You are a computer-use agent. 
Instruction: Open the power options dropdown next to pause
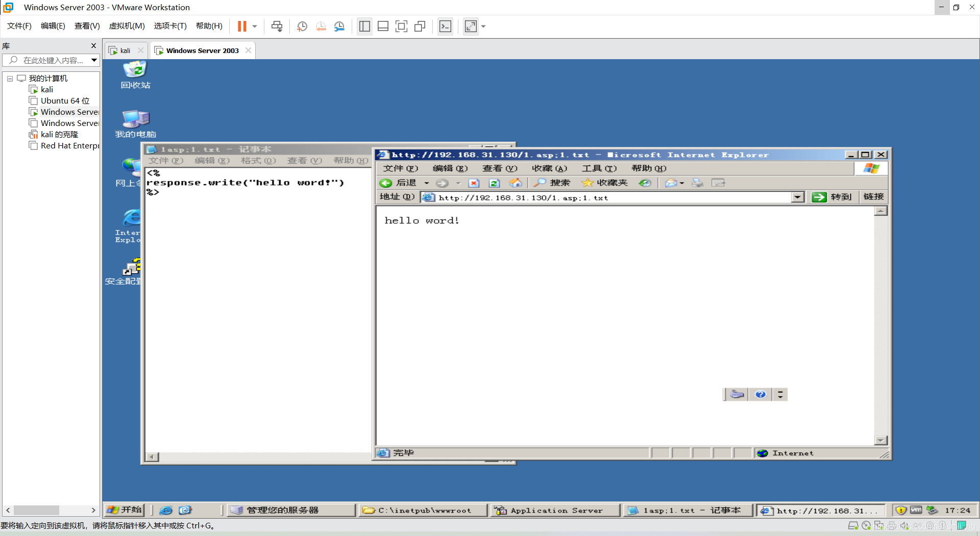255,26
